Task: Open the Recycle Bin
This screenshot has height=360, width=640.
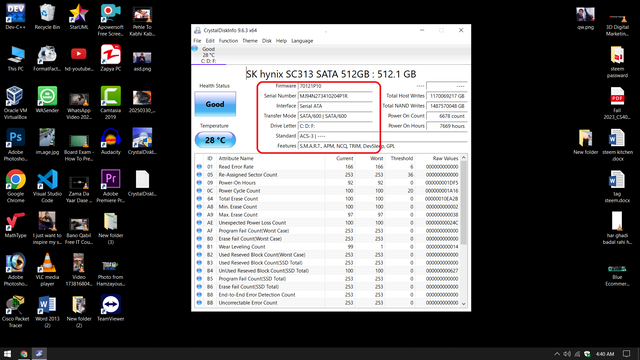Action: (47, 17)
